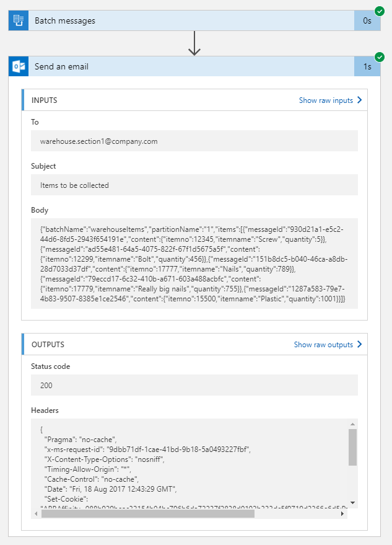
Task: Click the To field email address value
Action: pos(99,141)
